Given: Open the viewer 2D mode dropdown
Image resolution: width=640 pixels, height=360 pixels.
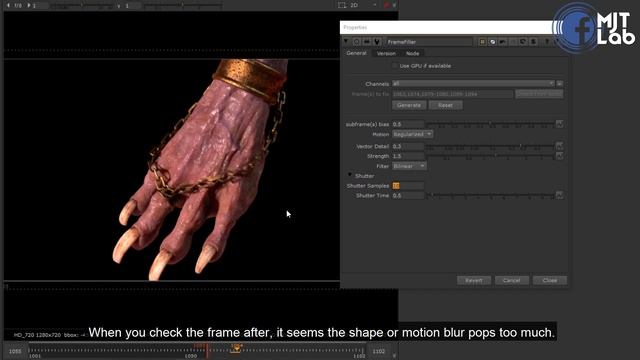Looking at the screenshot, I should [362, 5].
